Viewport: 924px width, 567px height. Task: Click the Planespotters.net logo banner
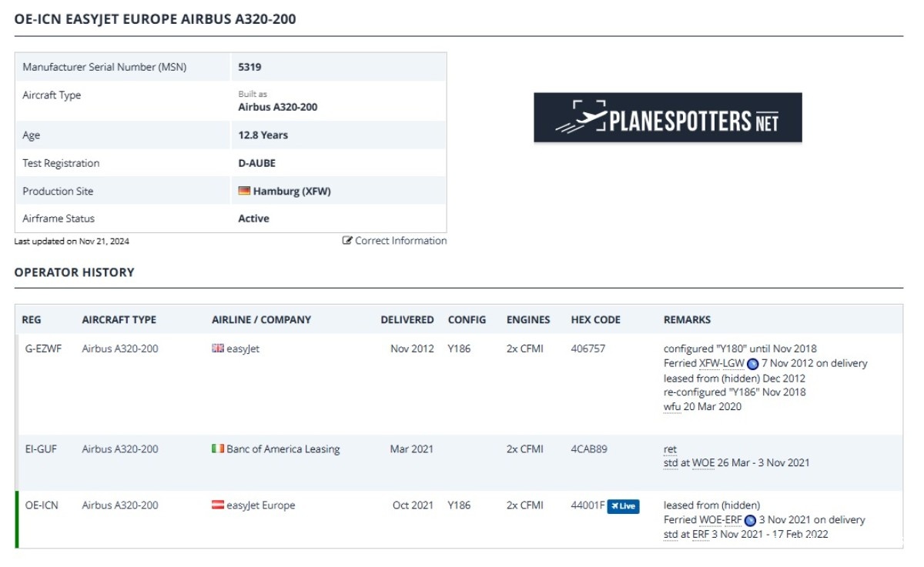click(668, 118)
